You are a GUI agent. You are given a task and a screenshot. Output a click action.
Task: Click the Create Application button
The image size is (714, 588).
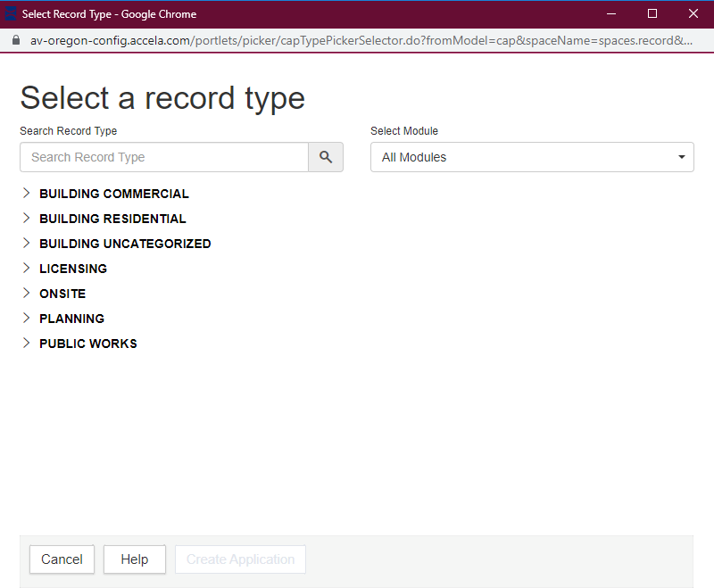tap(240, 559)
